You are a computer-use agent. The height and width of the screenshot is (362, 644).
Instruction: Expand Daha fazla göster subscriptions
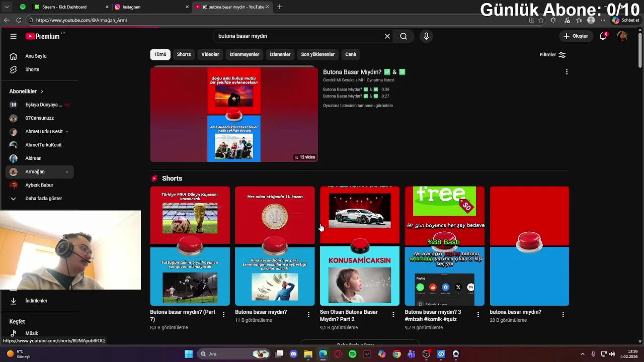pos(39,198)
